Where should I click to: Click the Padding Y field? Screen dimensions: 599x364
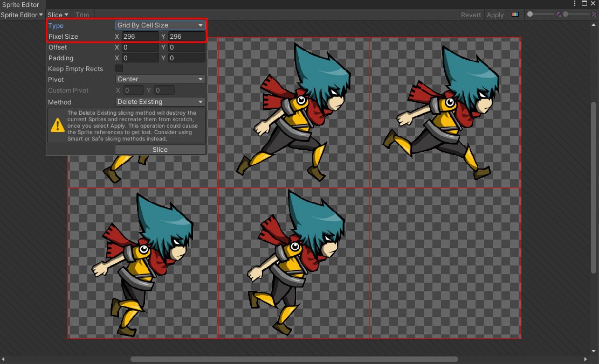pyautogui.click(x=187, y=58)
